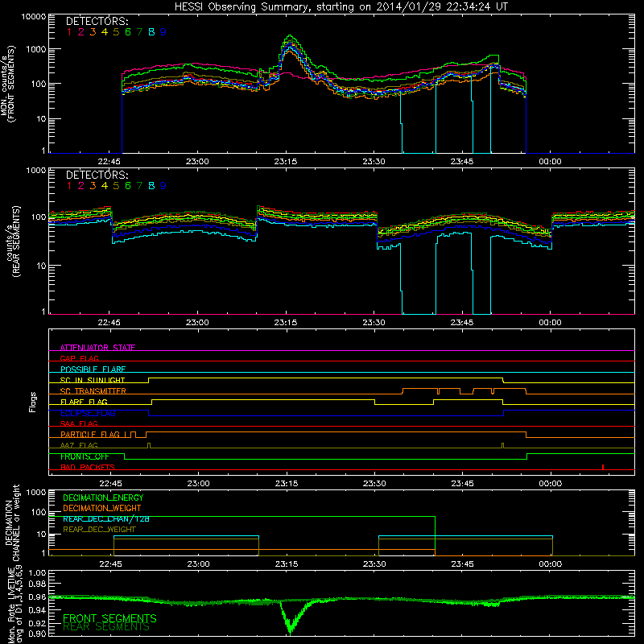This screenshot has width=644, height=644.
Task: Click the FRONT SEGMENTS livetime legend label
Action: (109, 618)
